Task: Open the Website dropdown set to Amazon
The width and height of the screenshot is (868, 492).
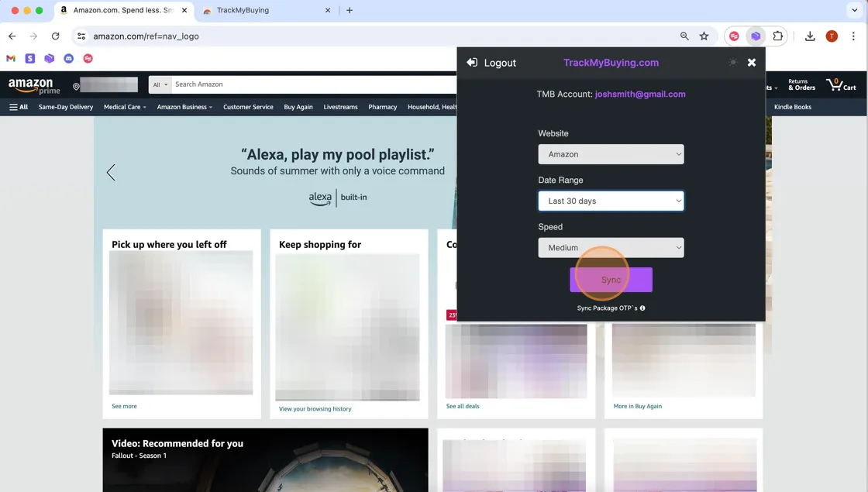Action: point(611,154)
